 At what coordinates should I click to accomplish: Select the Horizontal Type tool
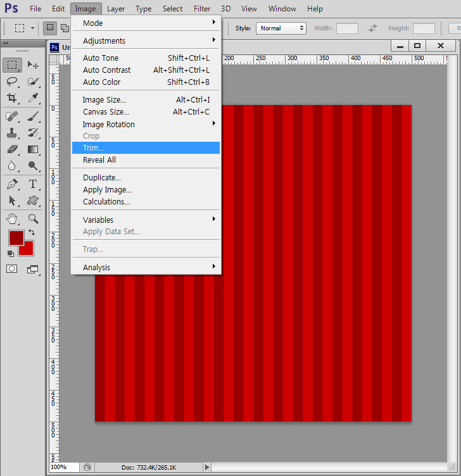[33, 184]
